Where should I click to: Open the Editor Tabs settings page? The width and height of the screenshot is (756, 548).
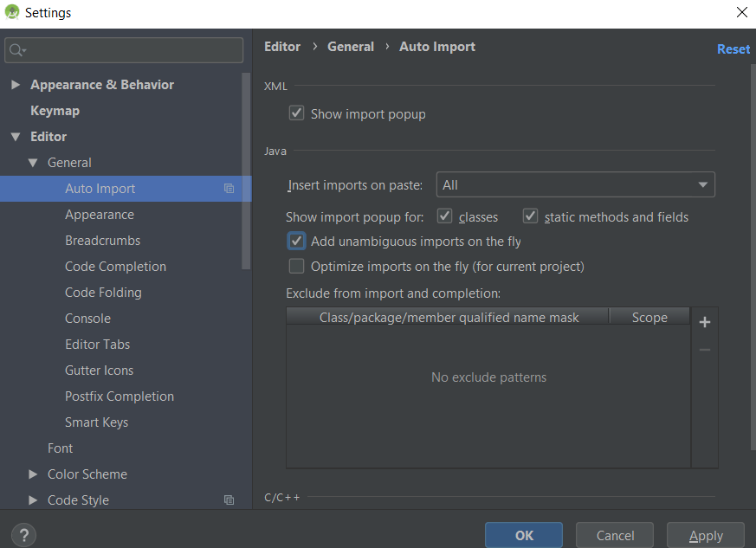pos(97,345)
